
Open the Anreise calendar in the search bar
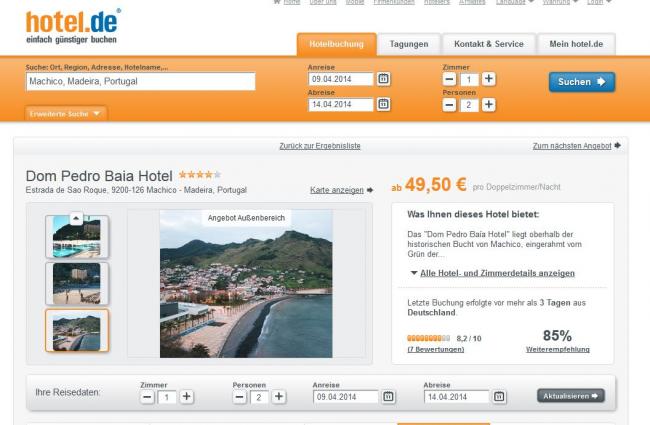(x=383, y=79)
